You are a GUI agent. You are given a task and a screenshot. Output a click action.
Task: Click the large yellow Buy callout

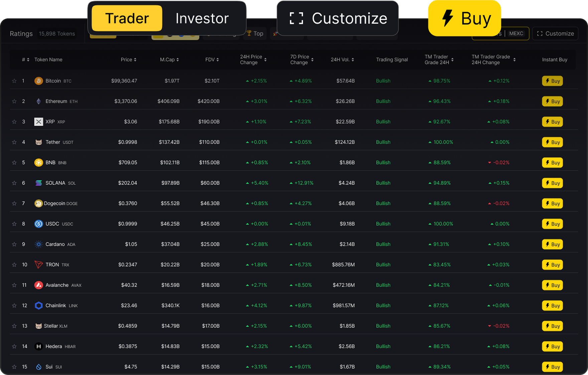coord(464,18)
